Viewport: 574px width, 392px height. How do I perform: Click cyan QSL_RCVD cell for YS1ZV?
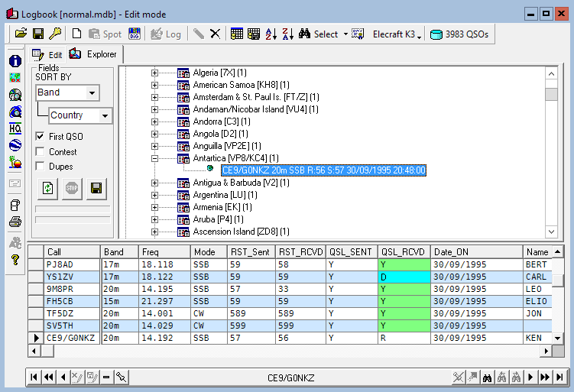[x=404, y=277]
